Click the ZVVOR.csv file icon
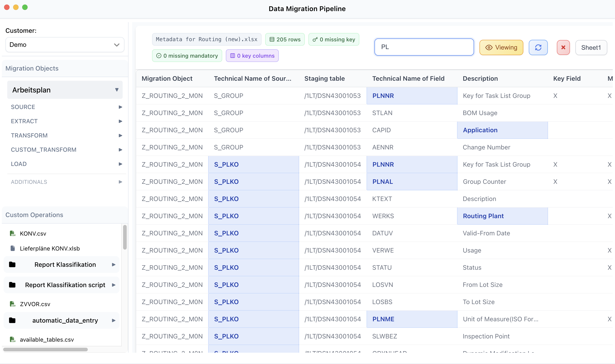The image size is (615, 364). coord(12,304)
